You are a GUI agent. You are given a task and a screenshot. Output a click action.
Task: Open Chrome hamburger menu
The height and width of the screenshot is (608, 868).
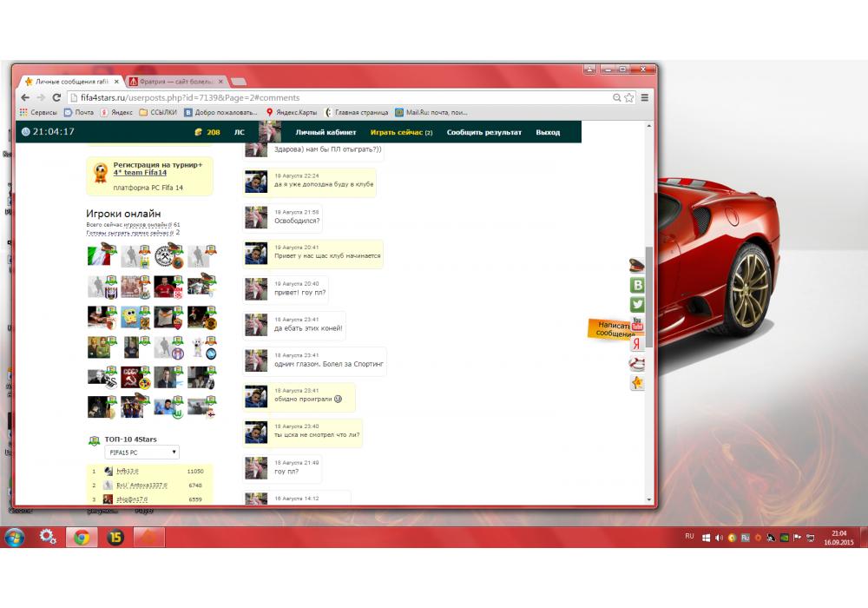645,98
